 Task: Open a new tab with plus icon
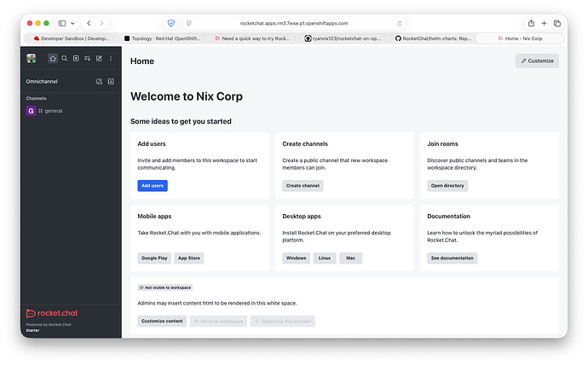pos(544,23)
